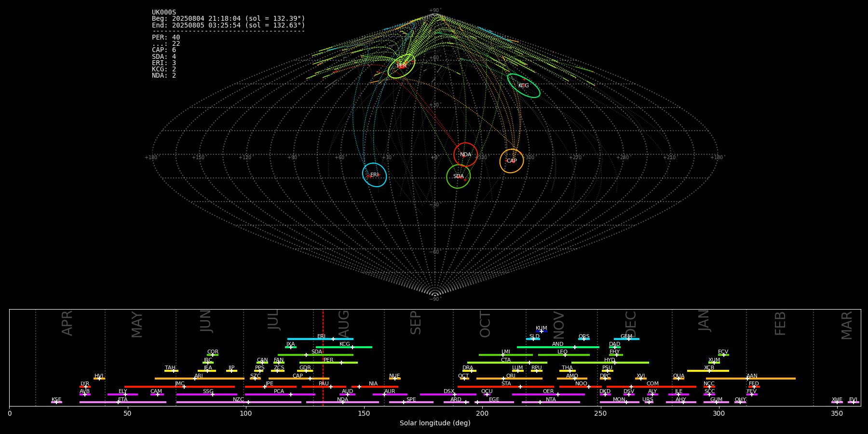The height and width of the screenshot is (434, 868).
Task: Select the End: 20250805 end time line
Action: click(229, 25)
